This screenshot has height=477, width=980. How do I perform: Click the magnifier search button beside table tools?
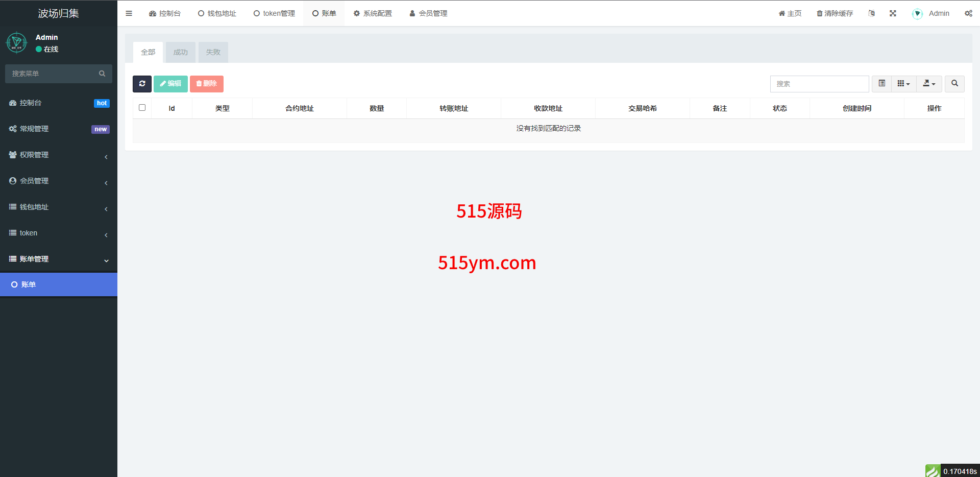[x=954, y=84]
